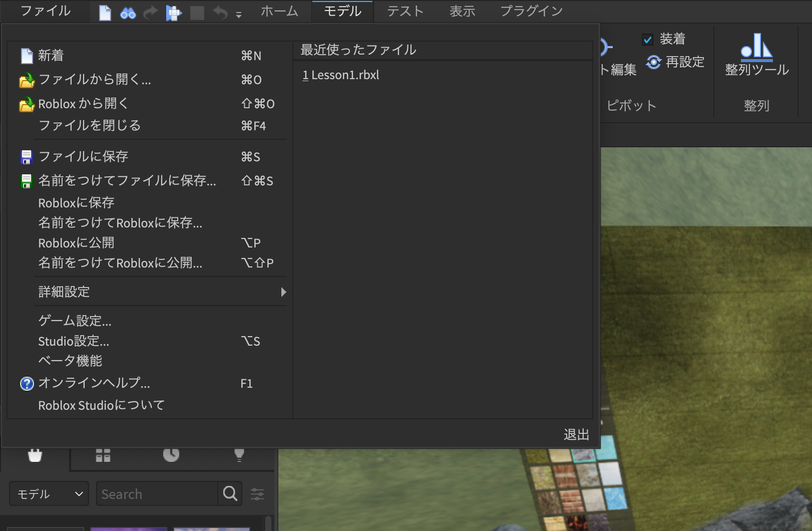Open recent file Lesson1.rbxl
The image size is (812, 531).
coord(341,75)
